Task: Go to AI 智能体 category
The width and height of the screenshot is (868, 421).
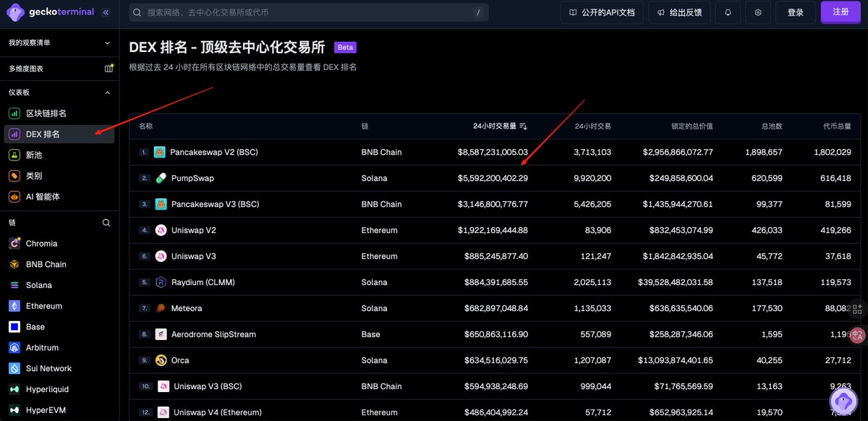Action: [43, 197]
